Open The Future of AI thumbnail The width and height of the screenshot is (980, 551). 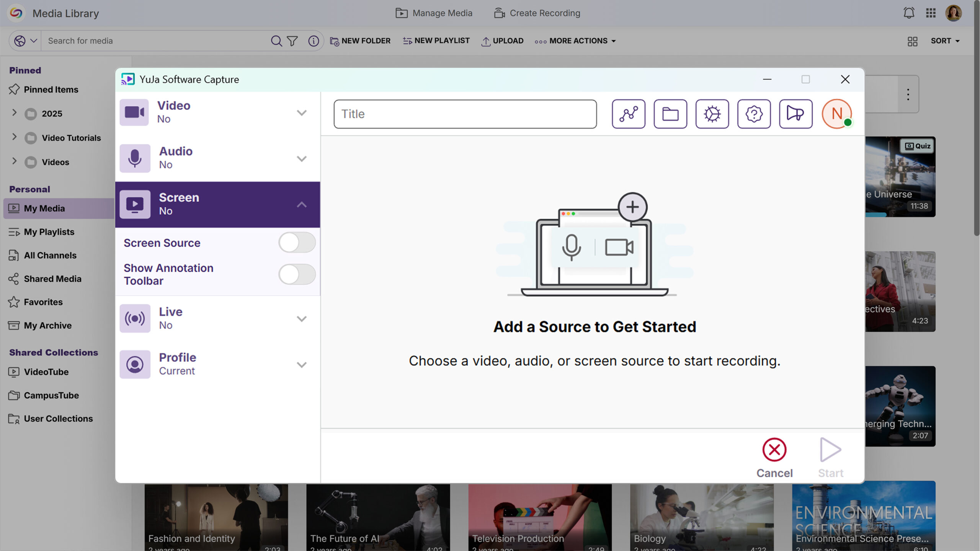(378, 517)
